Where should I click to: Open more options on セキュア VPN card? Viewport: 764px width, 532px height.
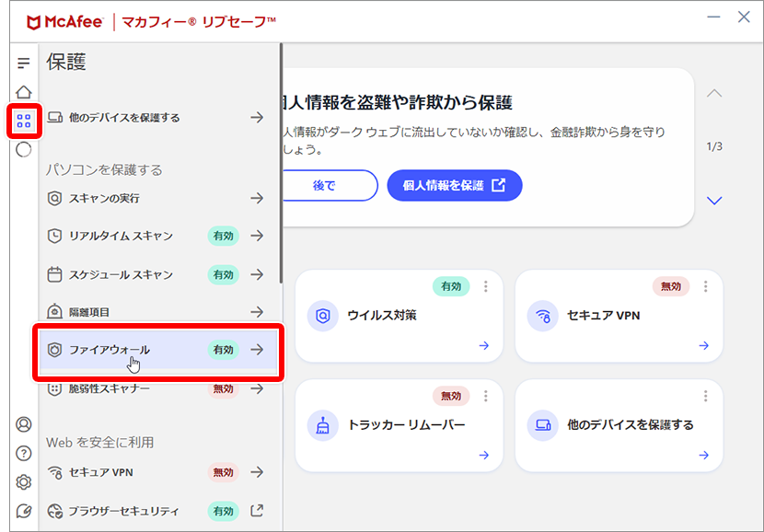coord(705,286)
